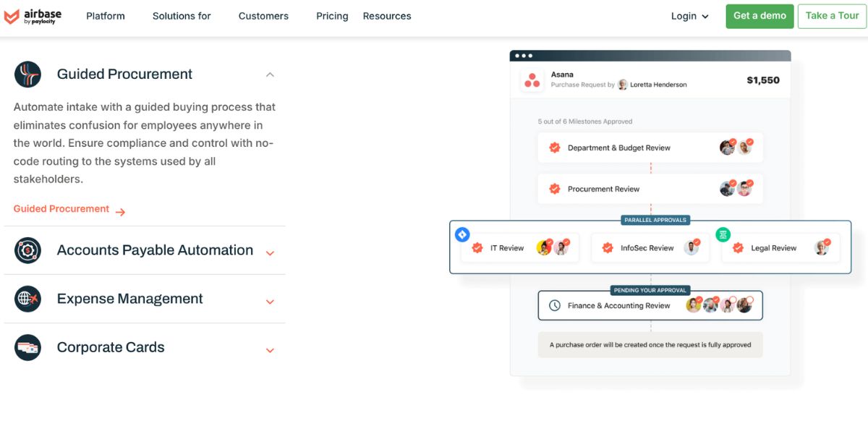Click the Corporate Cards card icon
This screenshot has width=868, height=434.
click(27, 348)
